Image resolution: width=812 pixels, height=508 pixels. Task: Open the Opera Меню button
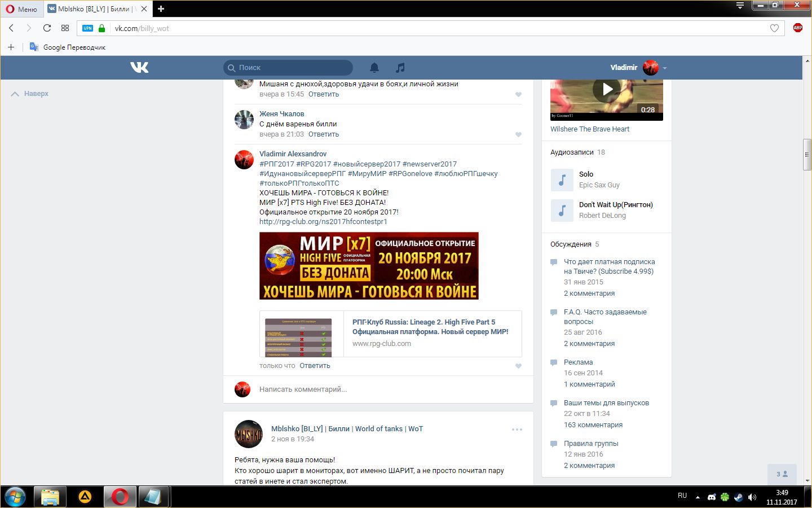tap(21, 9)
